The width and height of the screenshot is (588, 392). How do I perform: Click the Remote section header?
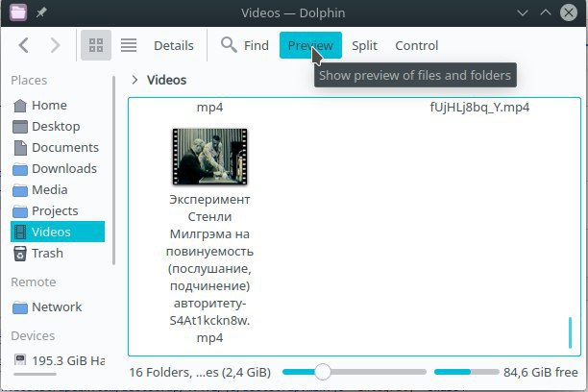coord(34,282)
